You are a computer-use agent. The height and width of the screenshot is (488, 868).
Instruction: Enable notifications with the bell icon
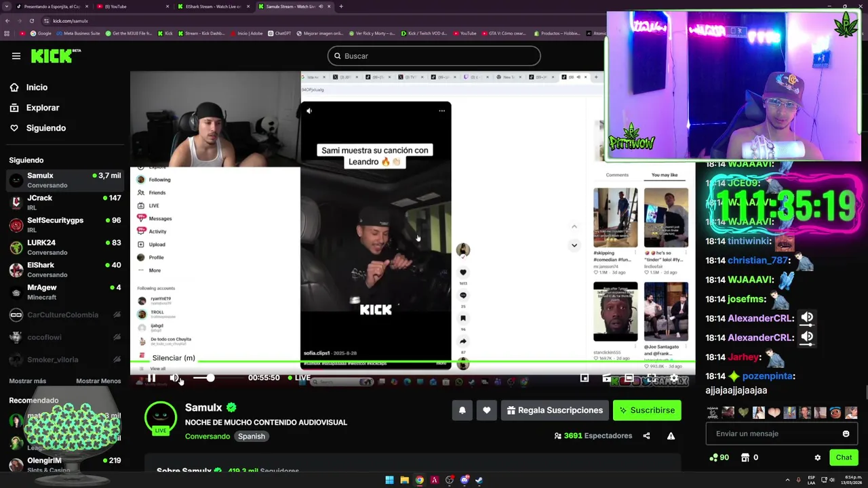pyautogui.click(x=462, y=410)
